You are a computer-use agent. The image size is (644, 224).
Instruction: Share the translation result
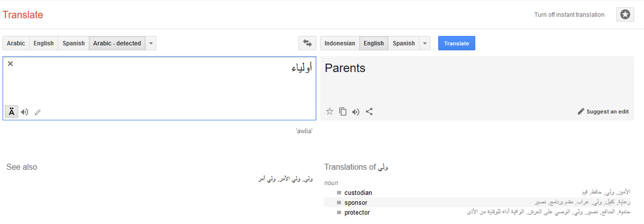point(369,112)
